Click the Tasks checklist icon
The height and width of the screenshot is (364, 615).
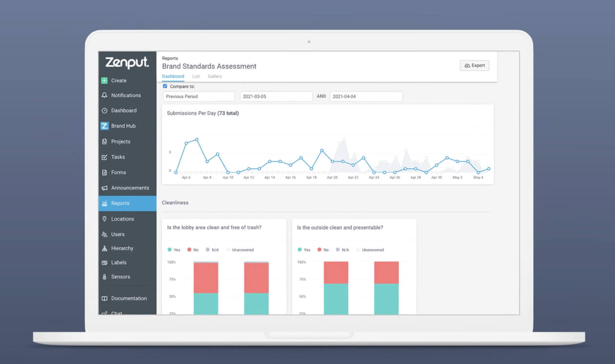coord(104,157)
